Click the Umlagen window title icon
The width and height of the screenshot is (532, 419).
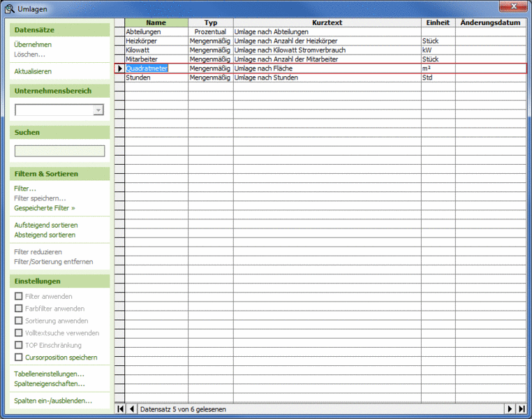[x=10, y=9]
